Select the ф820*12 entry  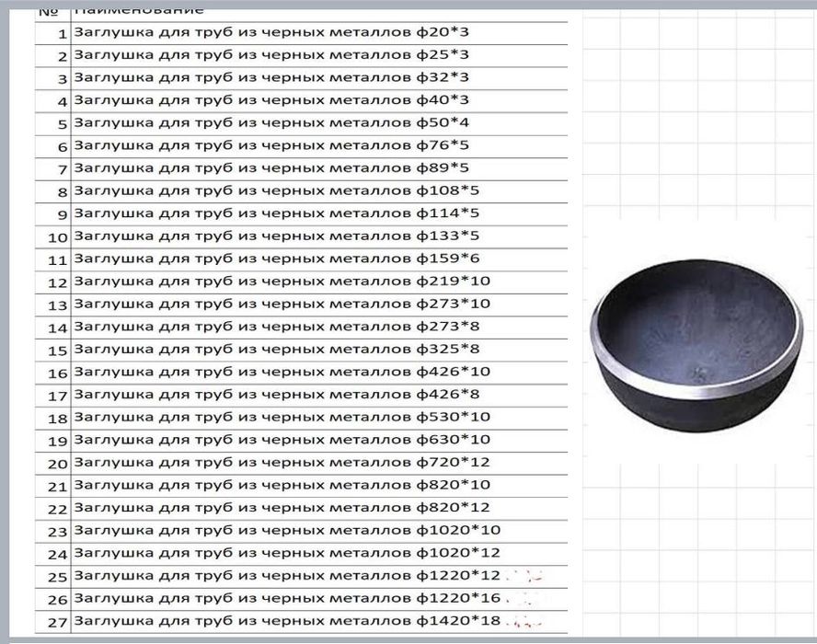[x=319, y=509]
